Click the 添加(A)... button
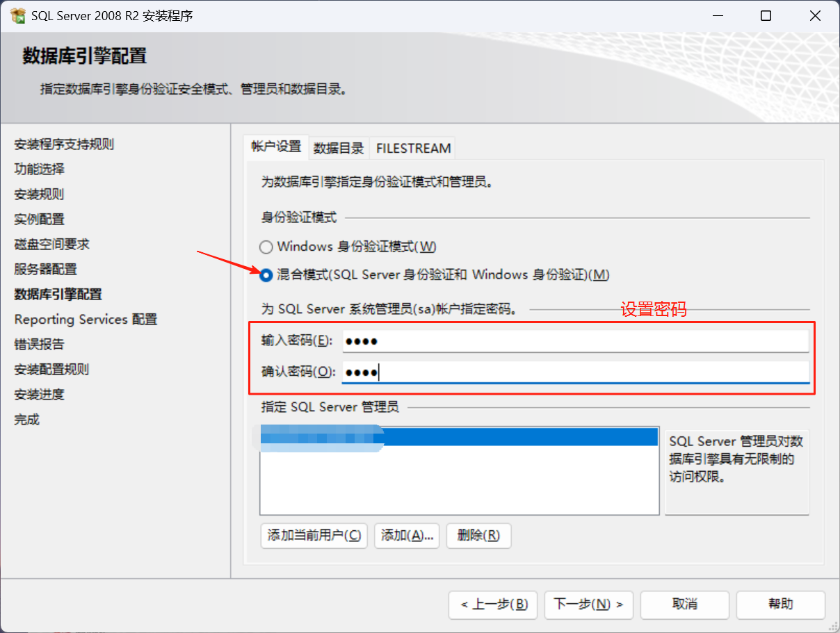 (407, 536)
